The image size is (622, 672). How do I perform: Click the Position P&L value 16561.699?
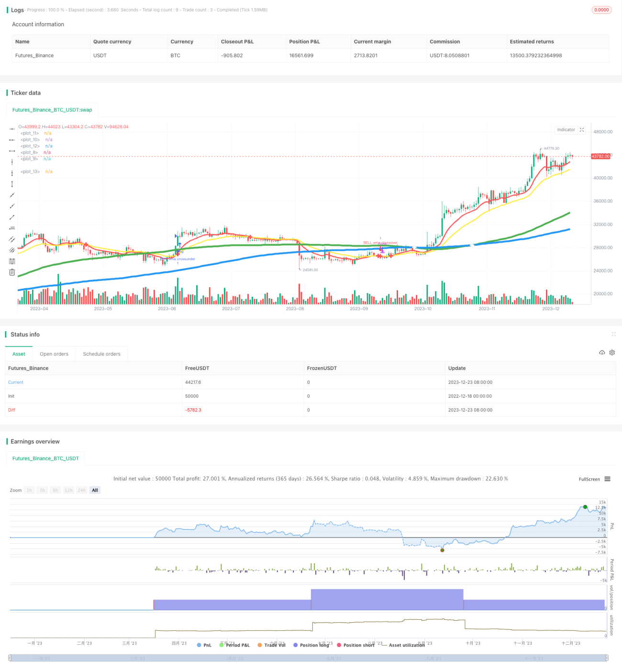coord(301,56)
